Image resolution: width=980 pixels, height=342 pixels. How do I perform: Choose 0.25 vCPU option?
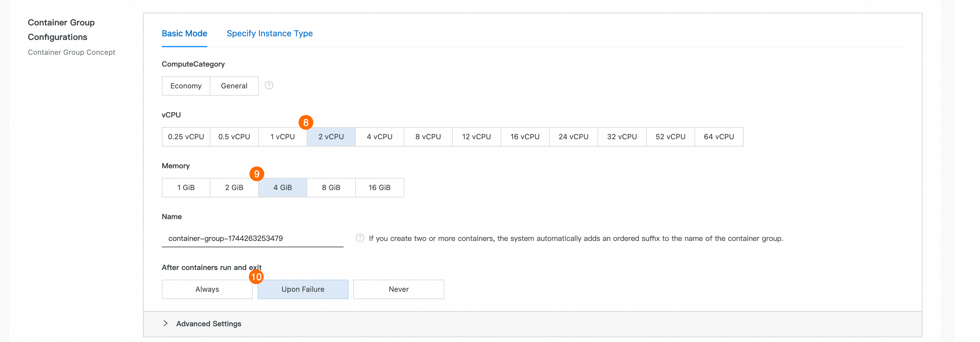(x=186, y=137)
